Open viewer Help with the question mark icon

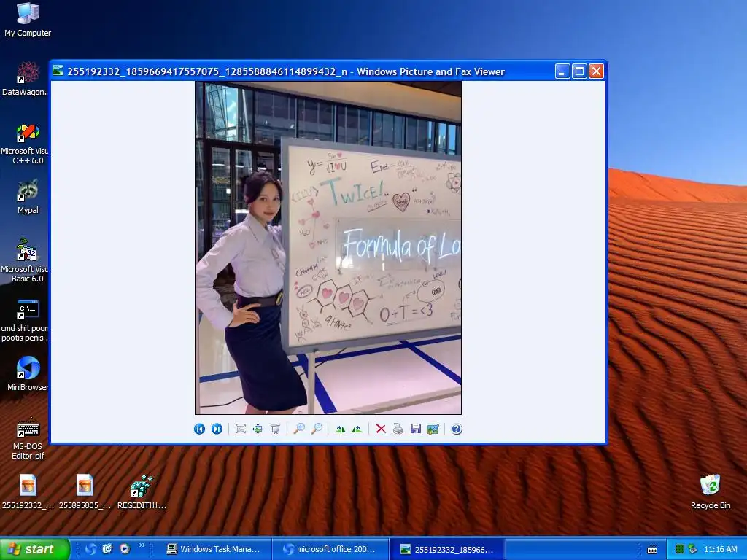point(457,429)
